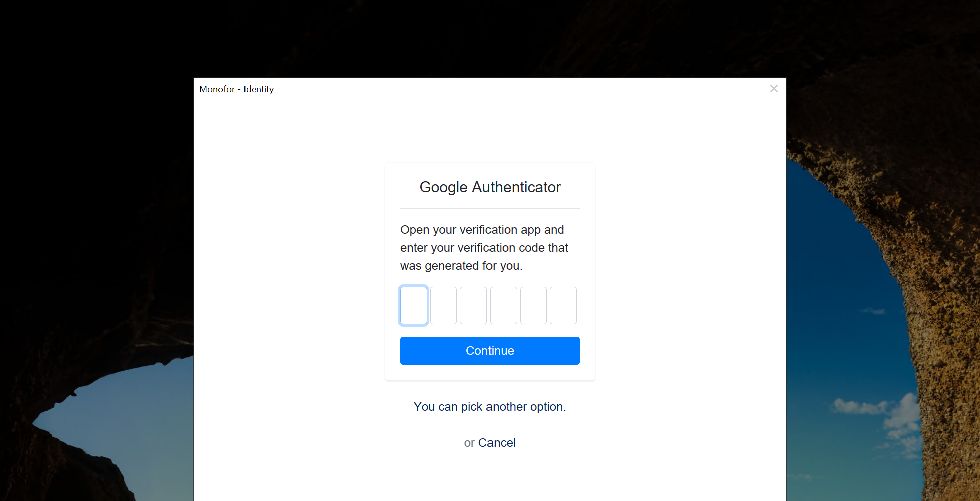Select the third verification code digit box
This screenshot has width=980, height=501.
(473, 305)
